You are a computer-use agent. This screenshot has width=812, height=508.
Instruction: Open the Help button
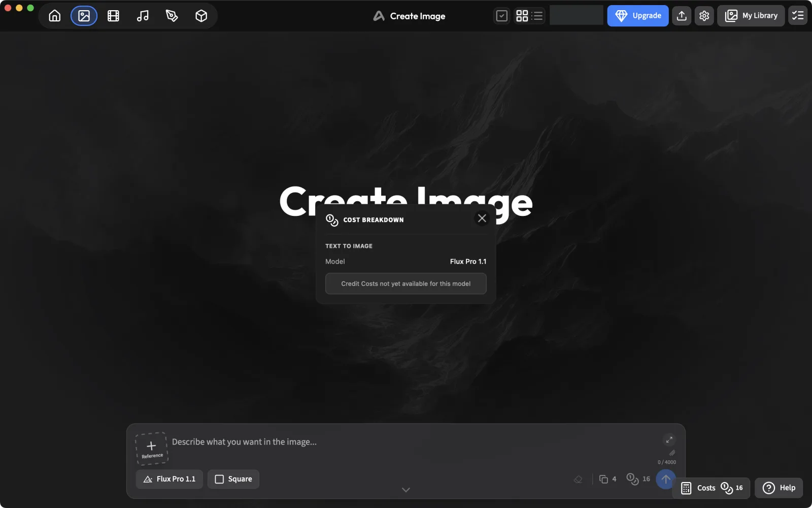779,488
